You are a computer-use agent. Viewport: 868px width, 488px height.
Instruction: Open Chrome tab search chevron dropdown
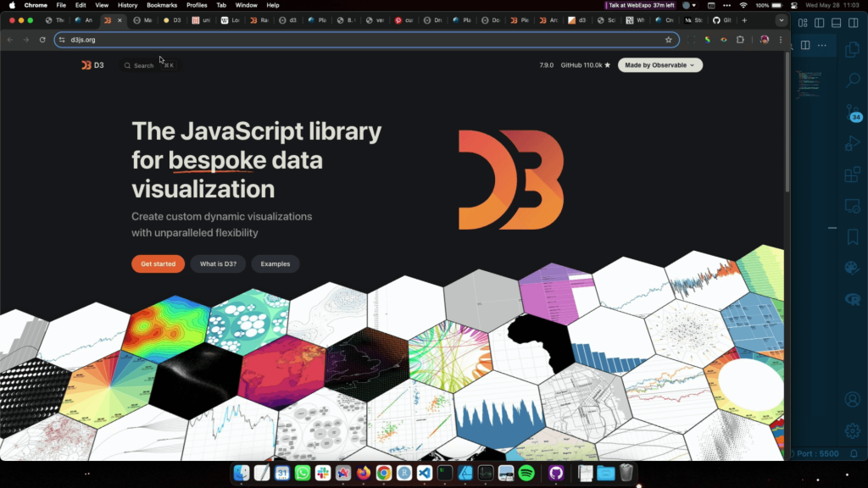pyautogui.click(x=781, y=20)
